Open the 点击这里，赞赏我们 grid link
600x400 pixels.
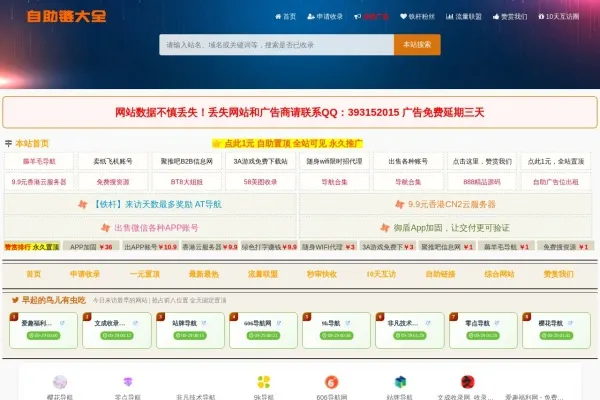point(482,161)
